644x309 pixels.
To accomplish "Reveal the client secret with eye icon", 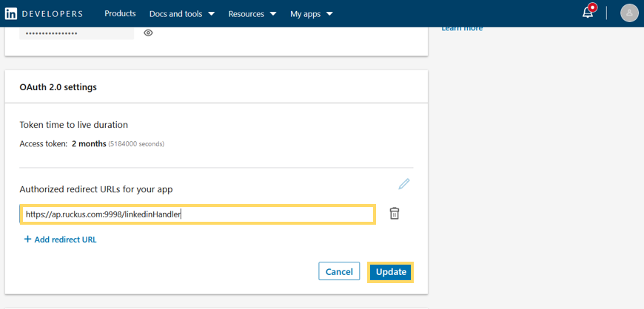I will 148,33.
